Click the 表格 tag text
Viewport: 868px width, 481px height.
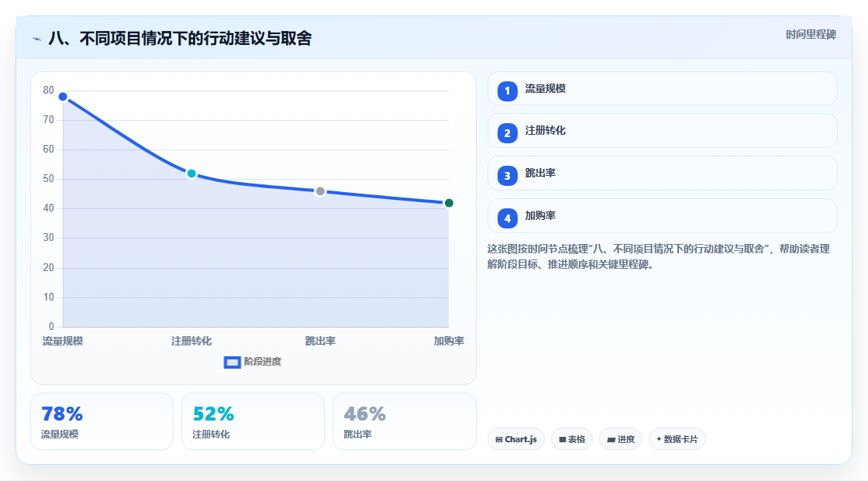pyautogui.click(x=577, y=439)
